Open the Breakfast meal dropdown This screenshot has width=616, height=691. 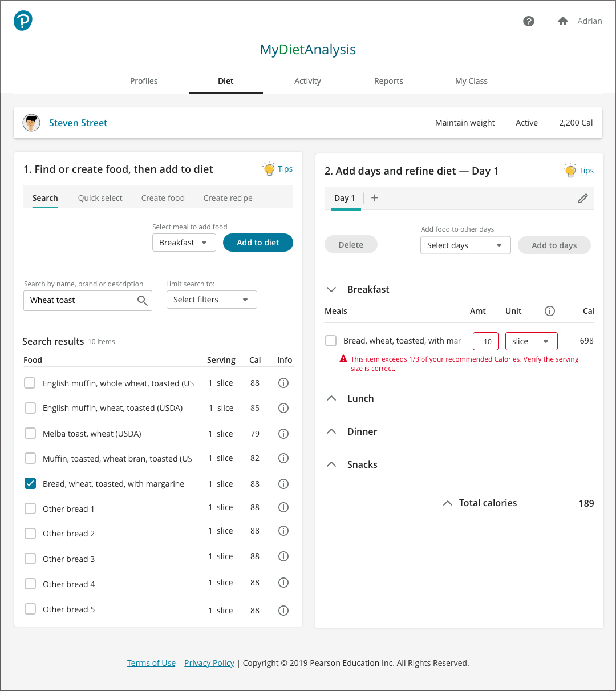coord(184,243)
